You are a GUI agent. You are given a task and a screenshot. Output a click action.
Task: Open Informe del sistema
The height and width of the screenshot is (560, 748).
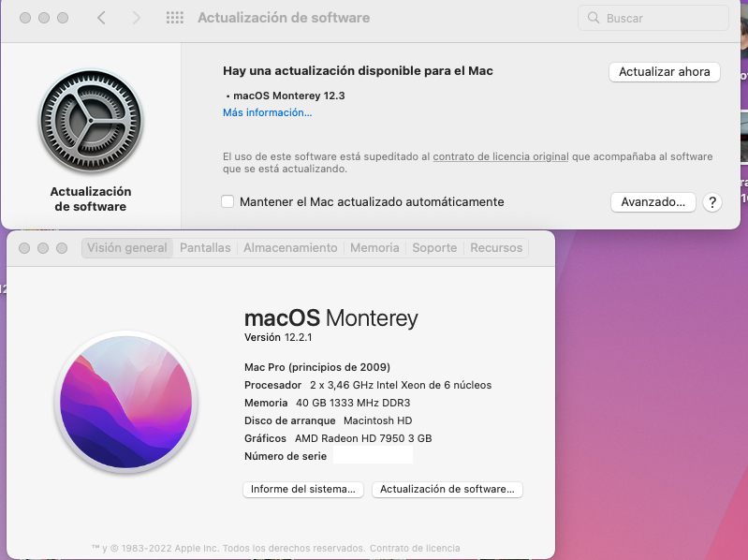[x=303, y=490]
